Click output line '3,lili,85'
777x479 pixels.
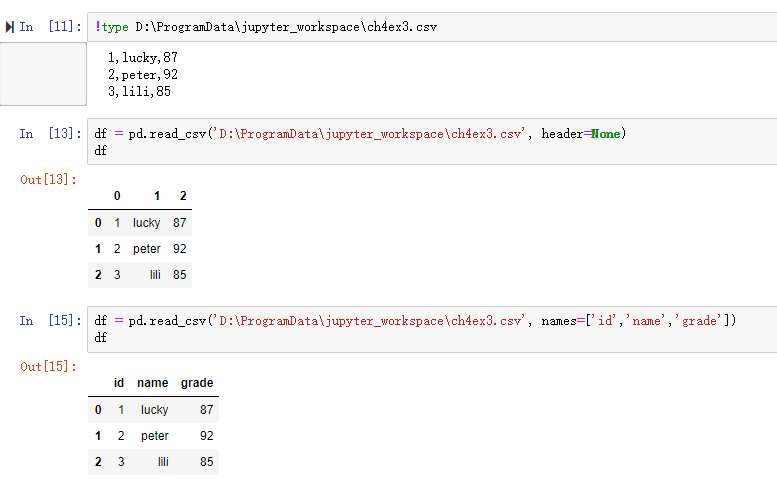click(x=139, y=92)
